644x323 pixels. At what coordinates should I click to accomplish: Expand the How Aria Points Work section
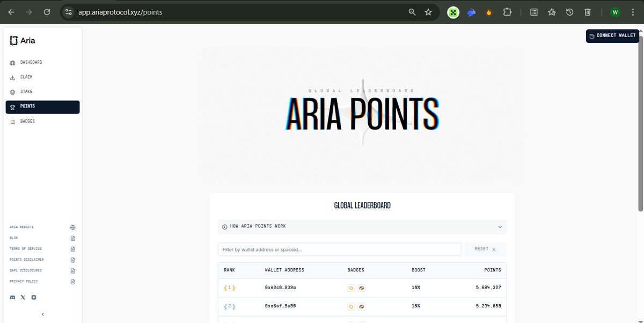click(500, 227)
